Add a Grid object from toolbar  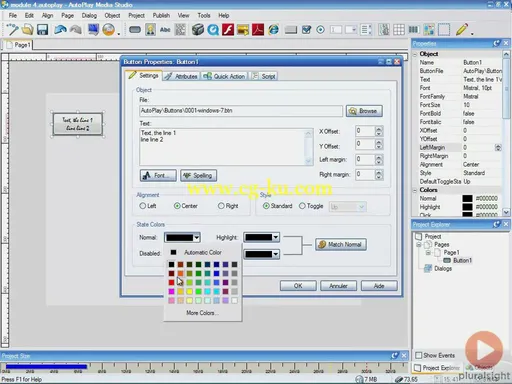pyautogui.click(x=399, y=30)
